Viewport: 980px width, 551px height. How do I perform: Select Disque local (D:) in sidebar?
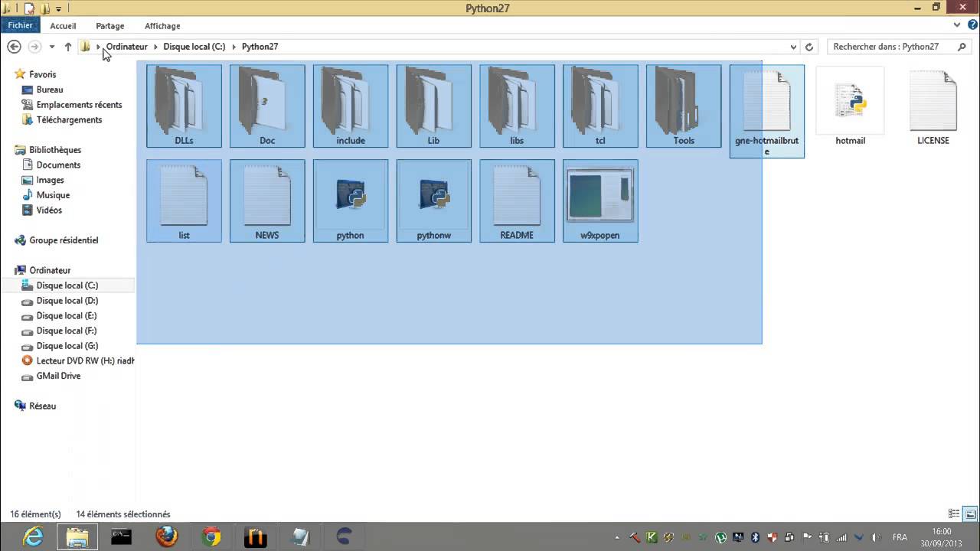point(67,301)
